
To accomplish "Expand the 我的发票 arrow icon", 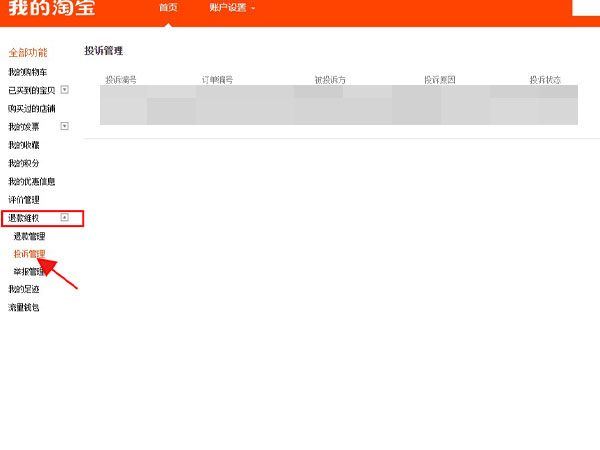I will click(x=64, y=126).
